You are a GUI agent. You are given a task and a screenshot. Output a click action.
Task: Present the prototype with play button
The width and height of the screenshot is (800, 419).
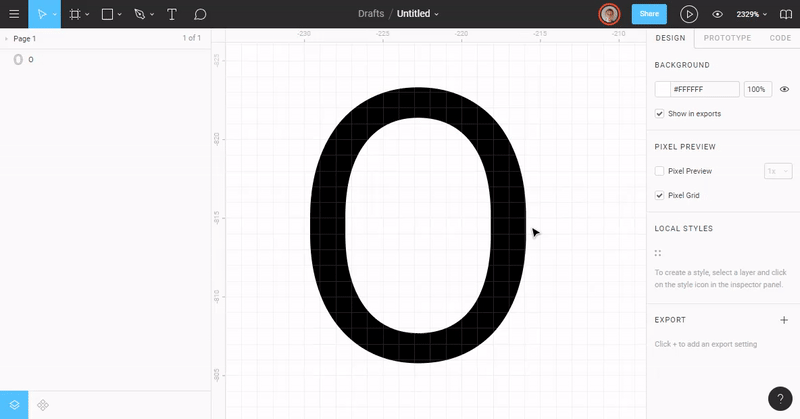point(689,14)
